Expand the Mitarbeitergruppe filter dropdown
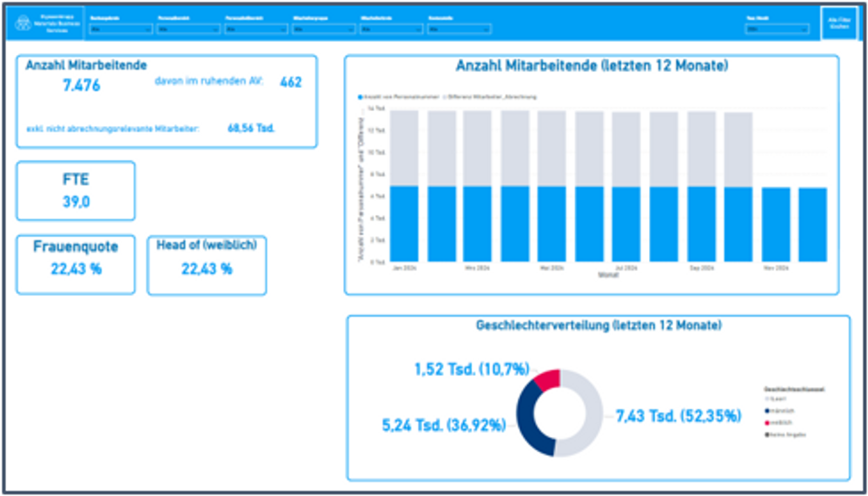 tap(323, 29)
